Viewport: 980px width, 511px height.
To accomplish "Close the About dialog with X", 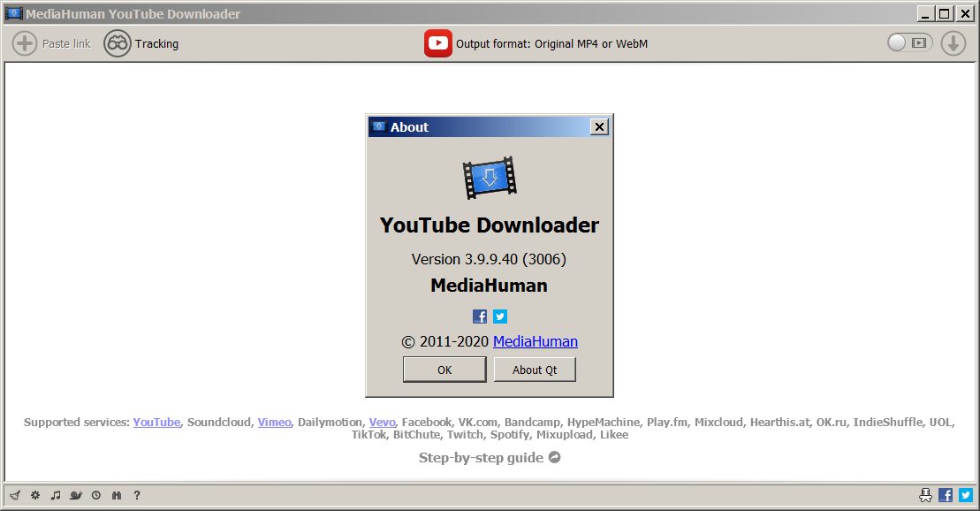I will click(599, 127).
